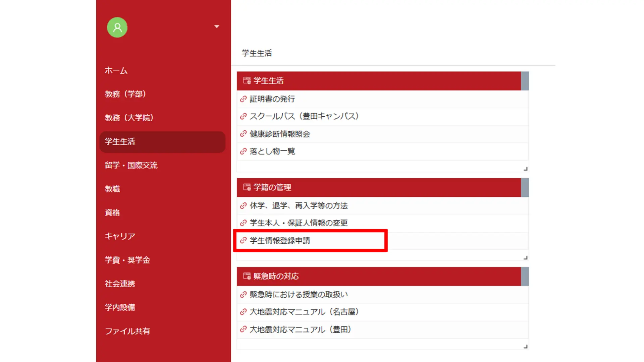The height and width of the screenshot is (362, 644).
Task: Open the user account dropdown arrow
Action: [217, 26]
